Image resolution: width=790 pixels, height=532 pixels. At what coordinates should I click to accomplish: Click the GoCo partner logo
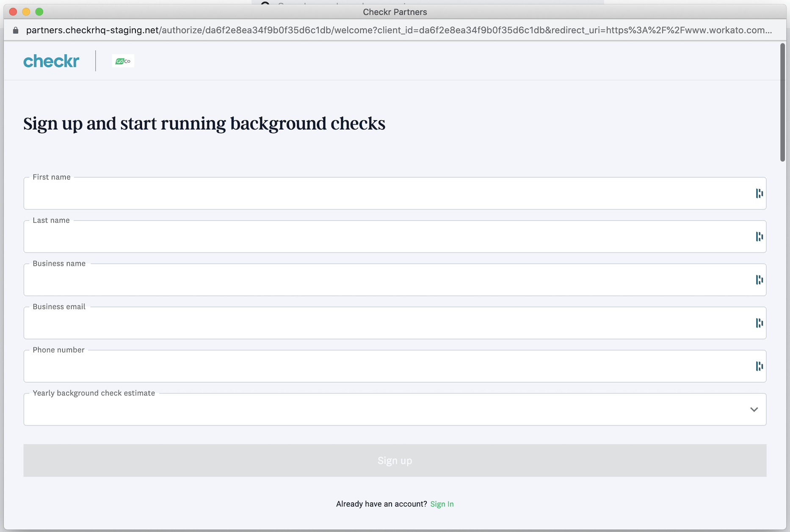click(x=123, y=61)
